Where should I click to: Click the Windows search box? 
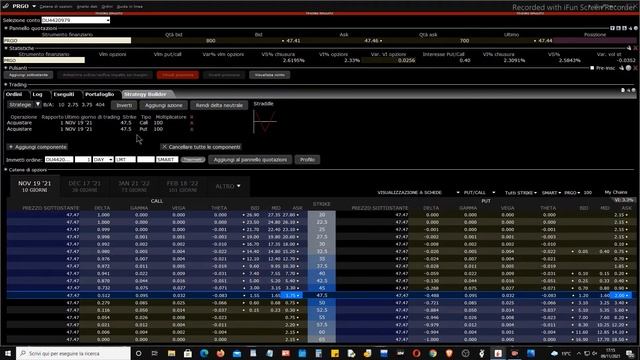(x=73, y=353)
